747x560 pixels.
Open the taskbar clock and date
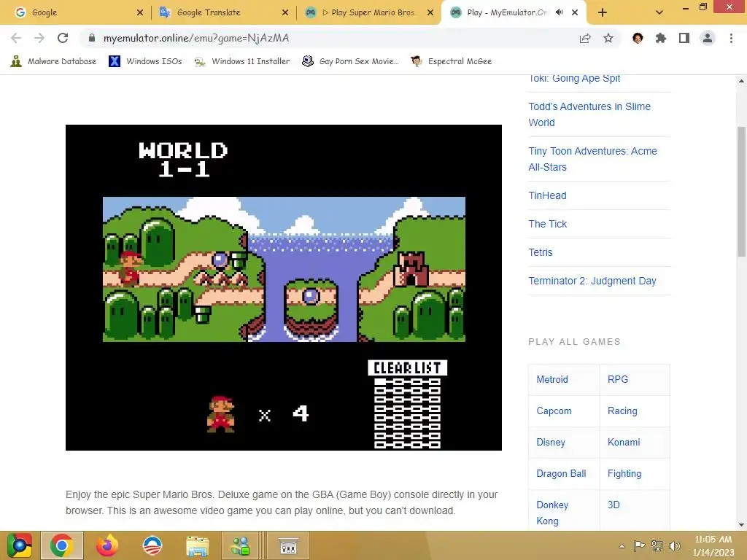pyautogui.click(x=713, y=545)
